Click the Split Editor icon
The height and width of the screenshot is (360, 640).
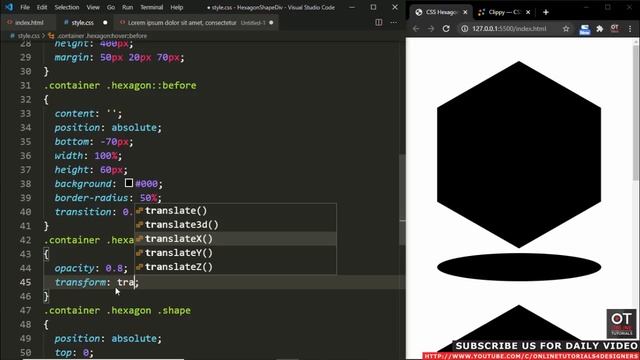[379, 22]
